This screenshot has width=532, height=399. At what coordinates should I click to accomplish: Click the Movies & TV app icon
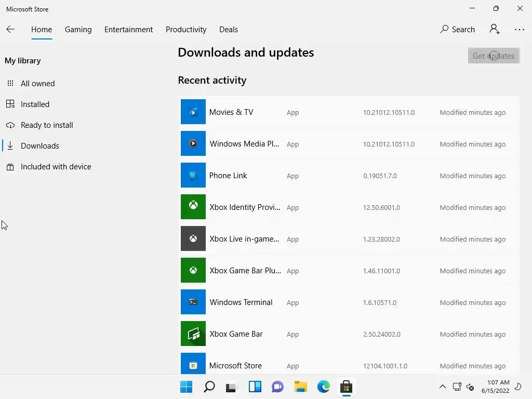tap(193, 112)
